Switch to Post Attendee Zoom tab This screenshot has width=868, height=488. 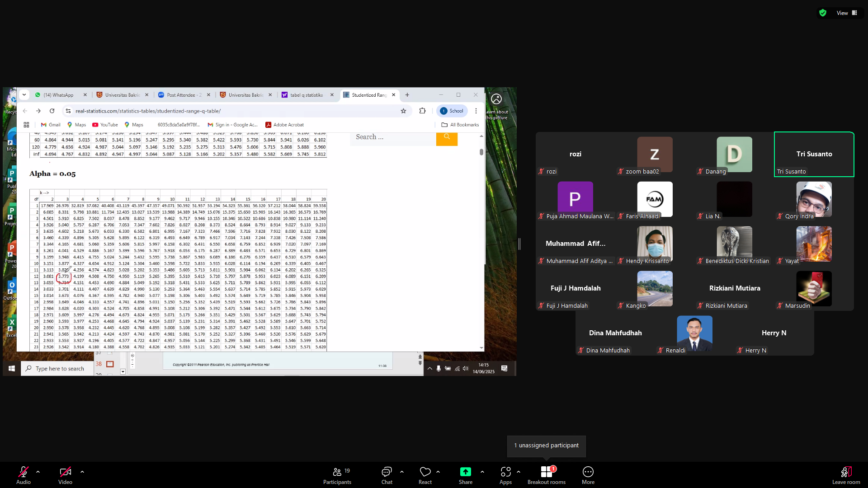[x=184, y=95]
